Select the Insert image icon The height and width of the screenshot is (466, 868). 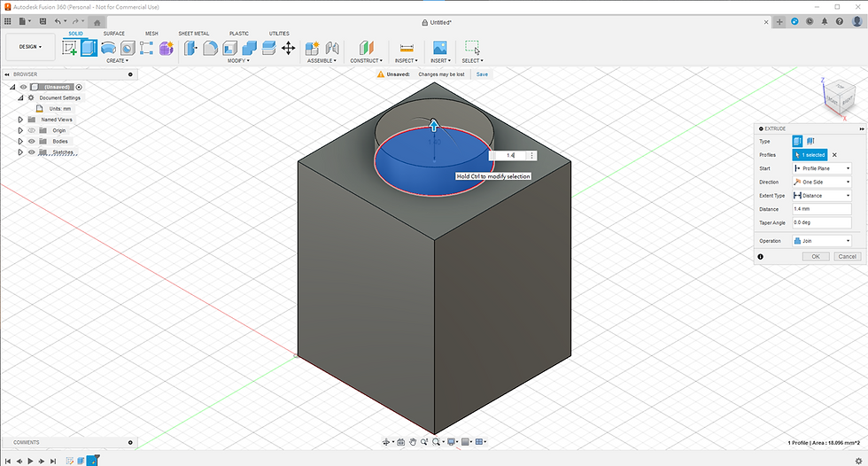[x=440, y=48]
